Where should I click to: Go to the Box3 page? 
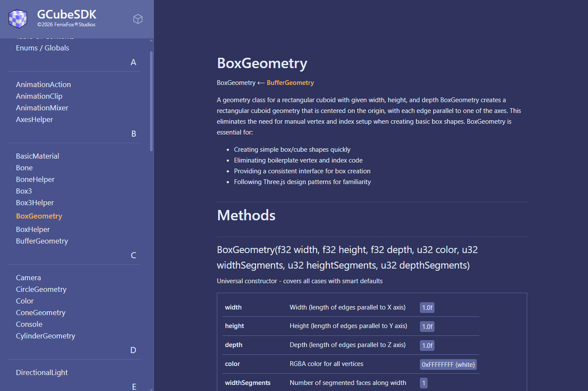pos(24,191)
